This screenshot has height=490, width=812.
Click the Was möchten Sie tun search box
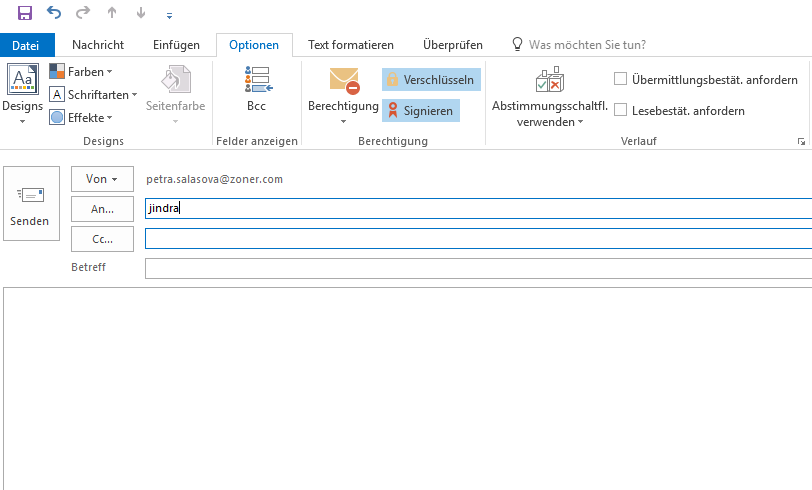pos(587,45)
